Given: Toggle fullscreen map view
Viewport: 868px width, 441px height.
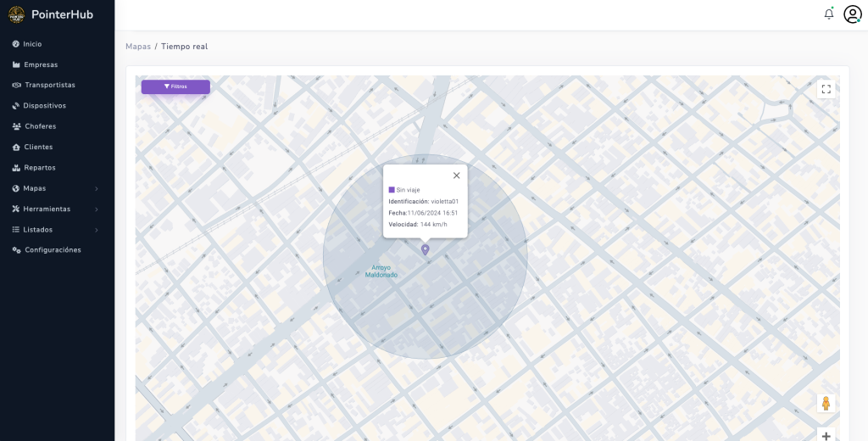Looking at the screenshot, I should coord(826,89).
